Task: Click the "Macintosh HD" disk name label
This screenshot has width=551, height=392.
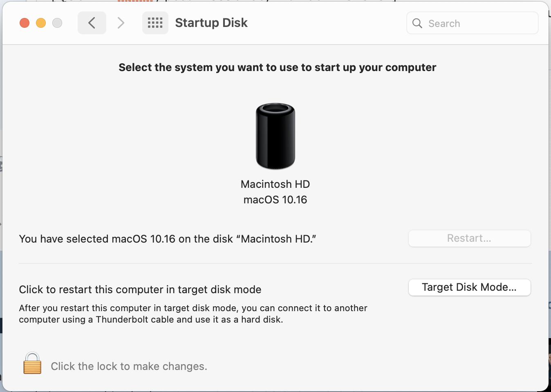Action: (275, 184)
